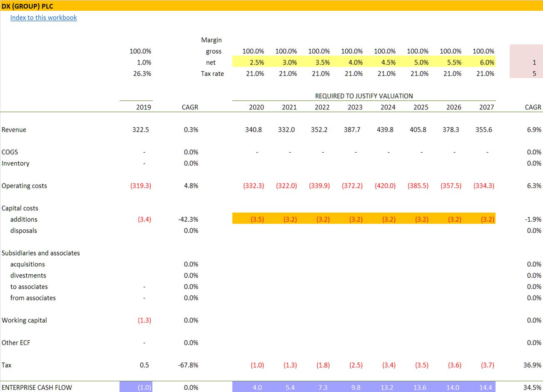Select the 2027 additions cell (3.2)

(488, 219)
